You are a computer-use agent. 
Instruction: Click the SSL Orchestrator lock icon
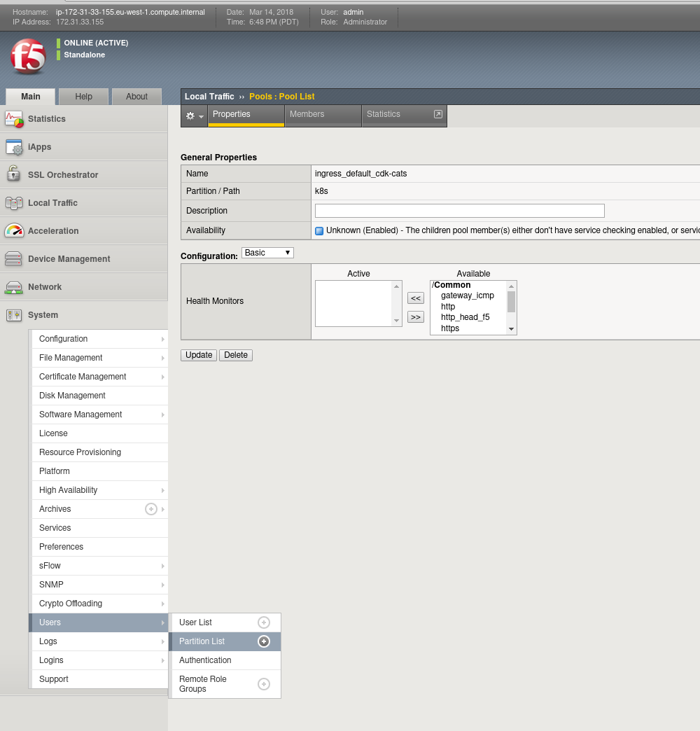pos(13,174)
